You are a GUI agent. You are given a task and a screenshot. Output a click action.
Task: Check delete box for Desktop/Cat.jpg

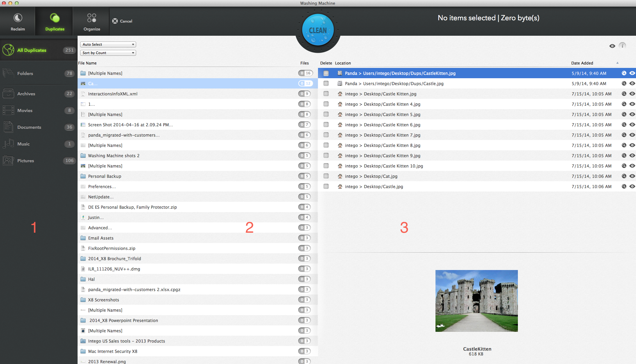click(x=326, y=176)
